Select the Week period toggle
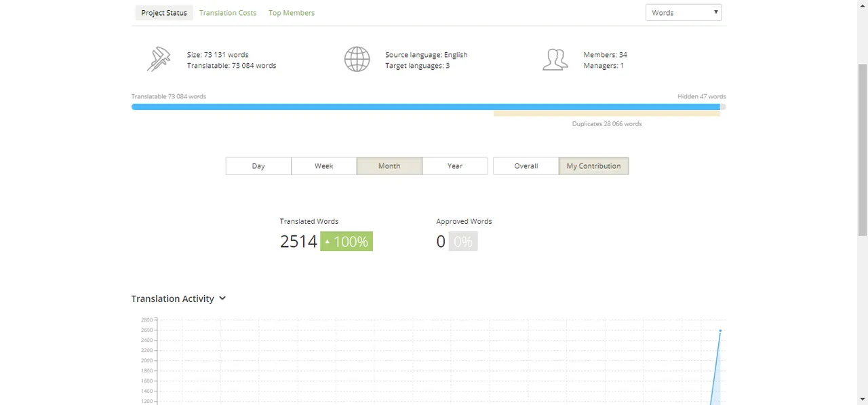Image resolution: width=868 pixels, height=405 pixels. [x=324, y=166]
